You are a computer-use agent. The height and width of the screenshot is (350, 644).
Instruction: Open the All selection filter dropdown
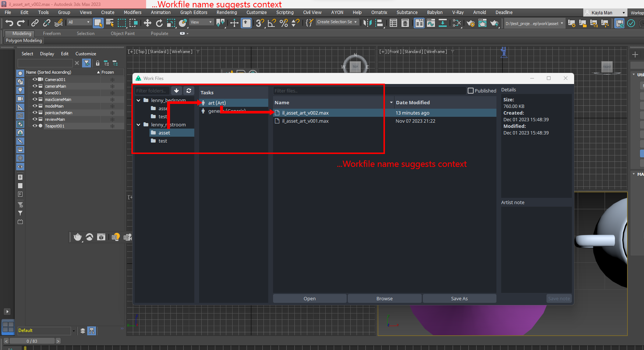point(79,22)
